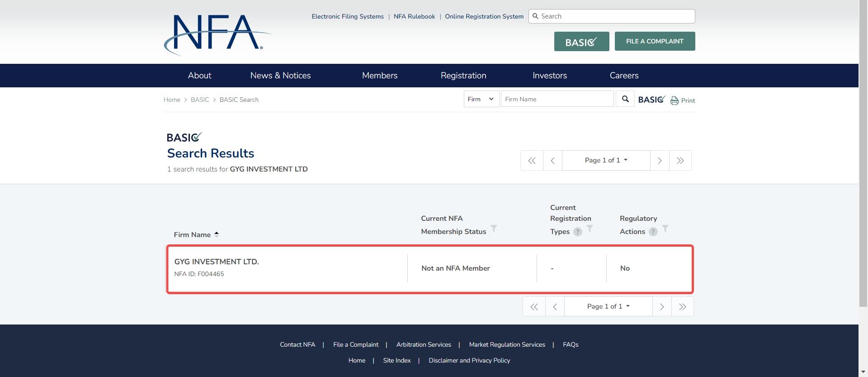Open Online Registration System link
The height and width of the screenshot is (377, 868).
click(x=484, y=16)
